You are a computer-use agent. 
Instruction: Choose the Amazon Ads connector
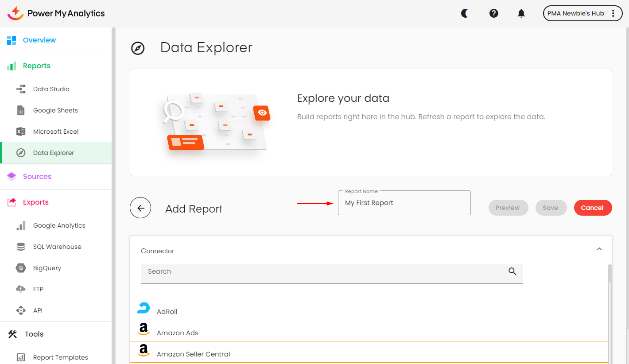177,333
